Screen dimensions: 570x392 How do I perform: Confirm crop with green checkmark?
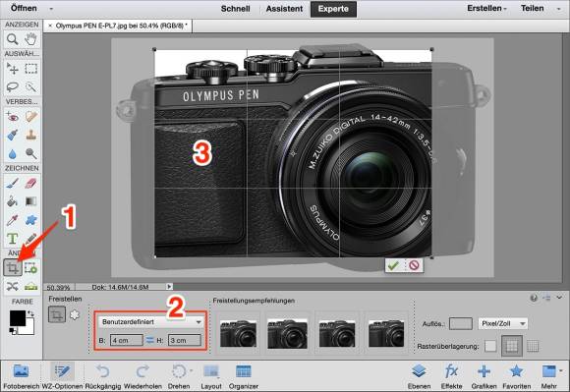click(x=393, y=265)
